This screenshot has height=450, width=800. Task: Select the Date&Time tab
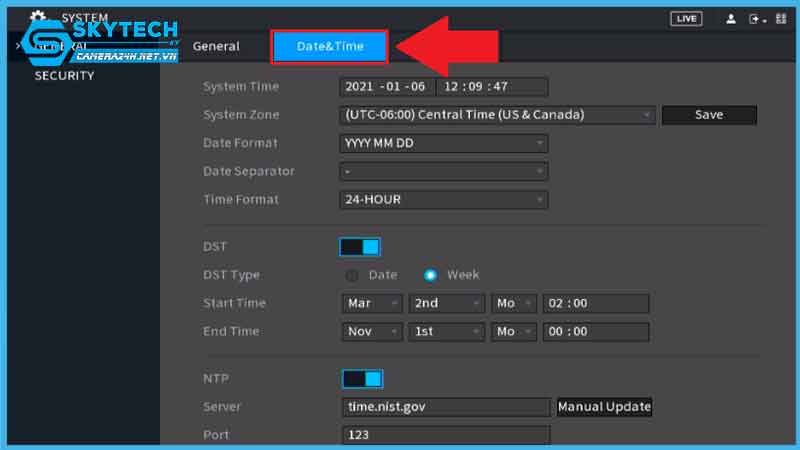(329, 46)
